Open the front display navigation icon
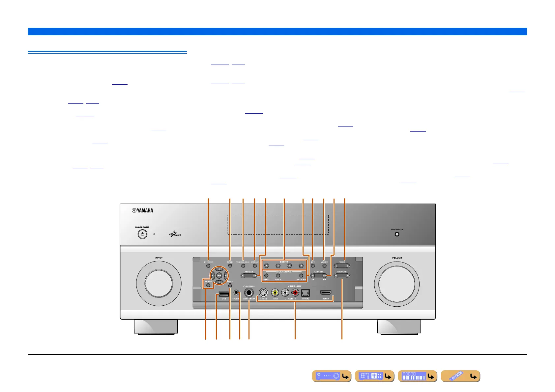Viewport: 555px width, 392px height. point(418,376)
